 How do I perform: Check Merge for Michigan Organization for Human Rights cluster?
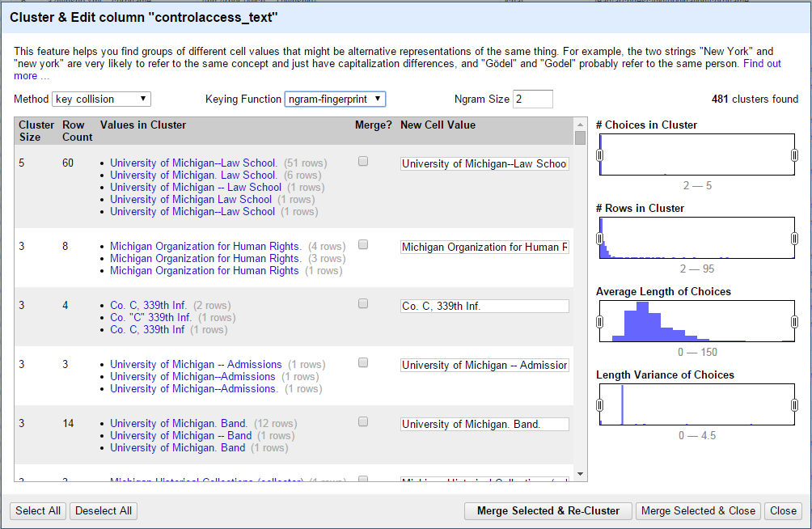tap(363, 244)
